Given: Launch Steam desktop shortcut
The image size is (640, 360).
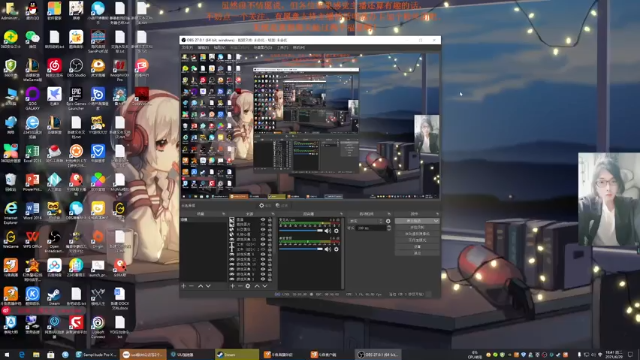Looking at the screenshot, I should click(54, 297).
